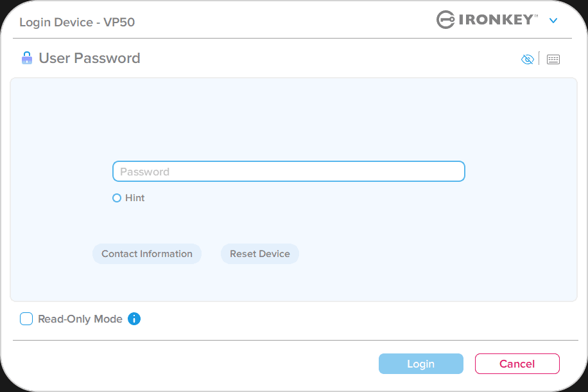Click the padlock icon next to User Password
Screen dimensions: 588x392
27,58
